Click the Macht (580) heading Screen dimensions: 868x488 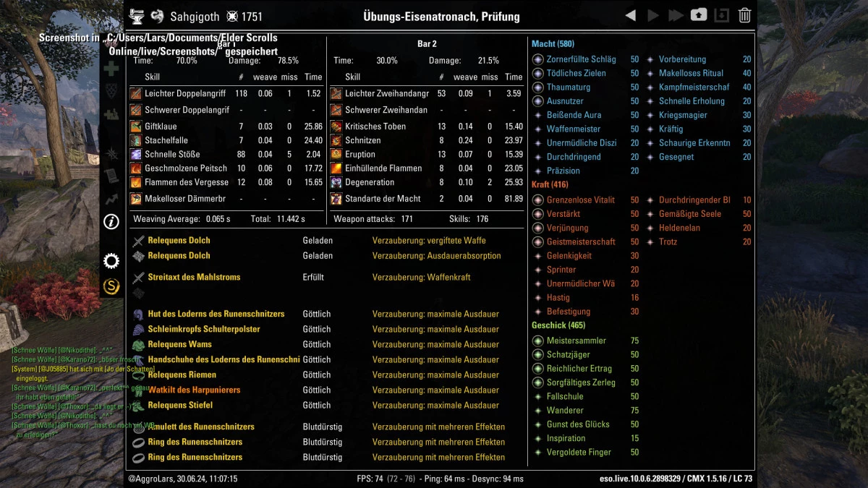pos(553,44)
